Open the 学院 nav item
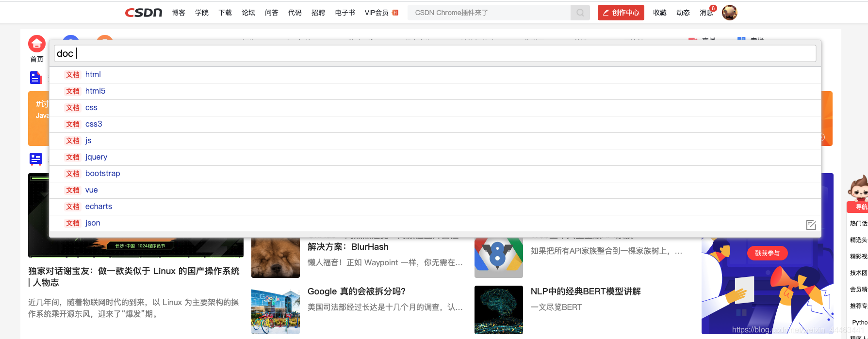 tap(202, 13)
